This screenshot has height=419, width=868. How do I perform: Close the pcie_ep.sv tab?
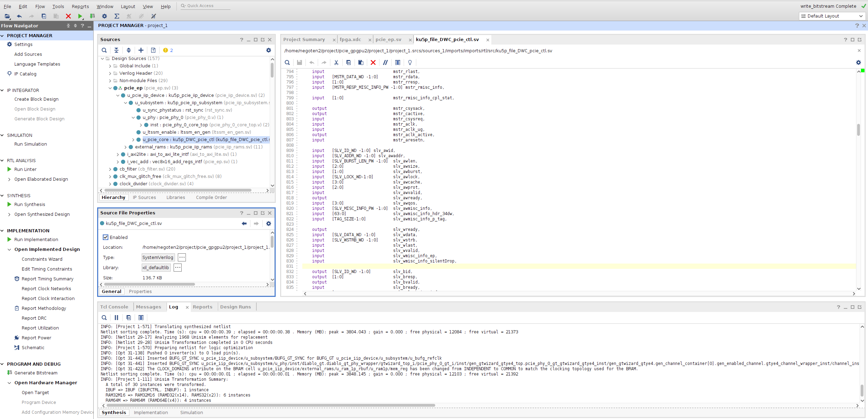pos(410,40)
